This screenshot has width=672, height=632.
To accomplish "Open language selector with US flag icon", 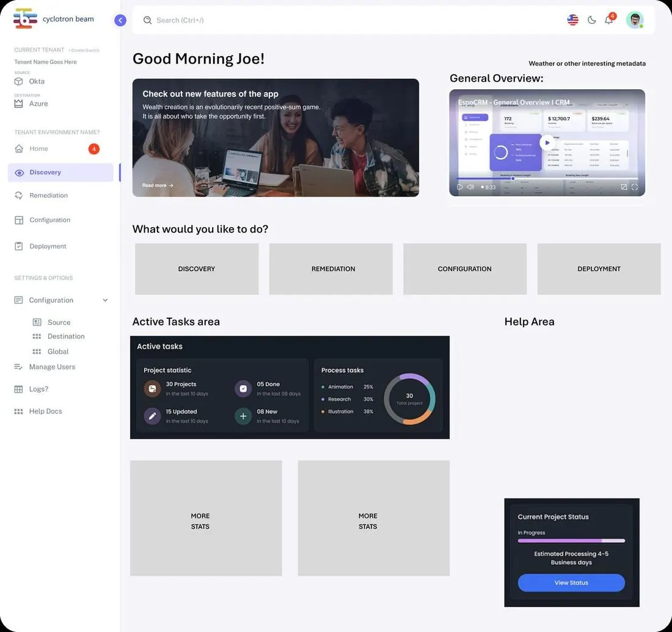I will pos(572,20).
